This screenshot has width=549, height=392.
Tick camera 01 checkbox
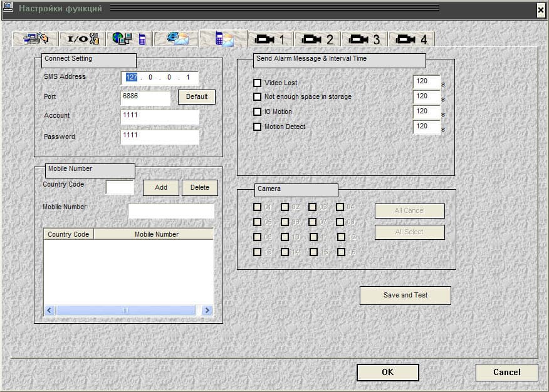click(257, 207)
